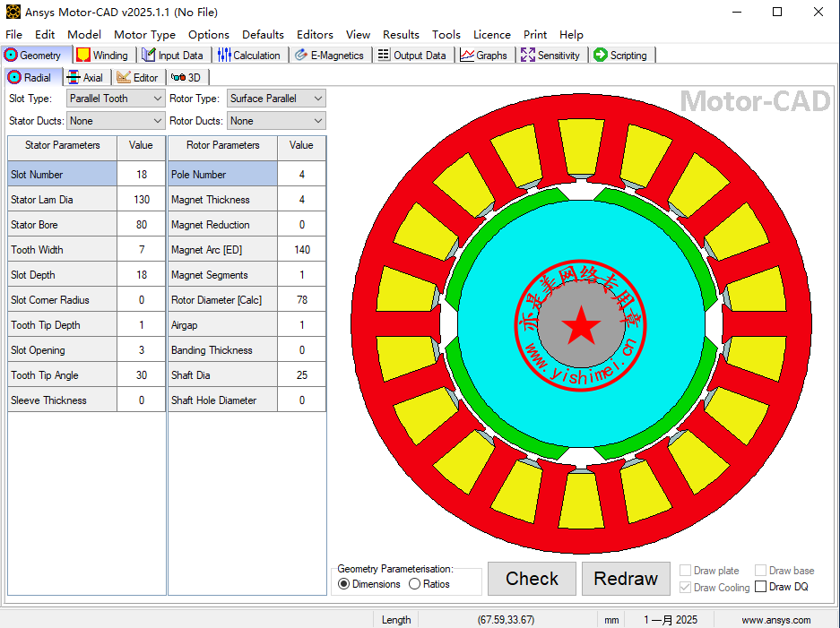Open the Tools menu
Screen dimensions: 840x628
point(446,35)
